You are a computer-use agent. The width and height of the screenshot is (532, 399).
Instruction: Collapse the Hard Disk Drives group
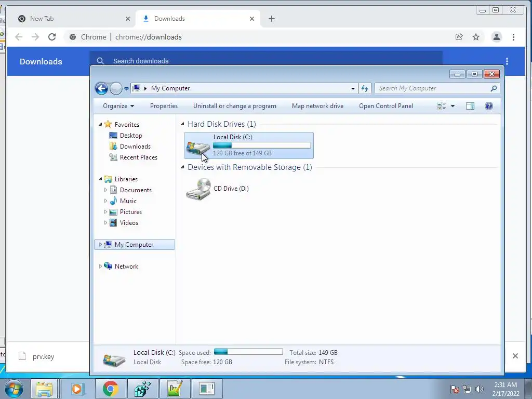[x=182, y=124]
